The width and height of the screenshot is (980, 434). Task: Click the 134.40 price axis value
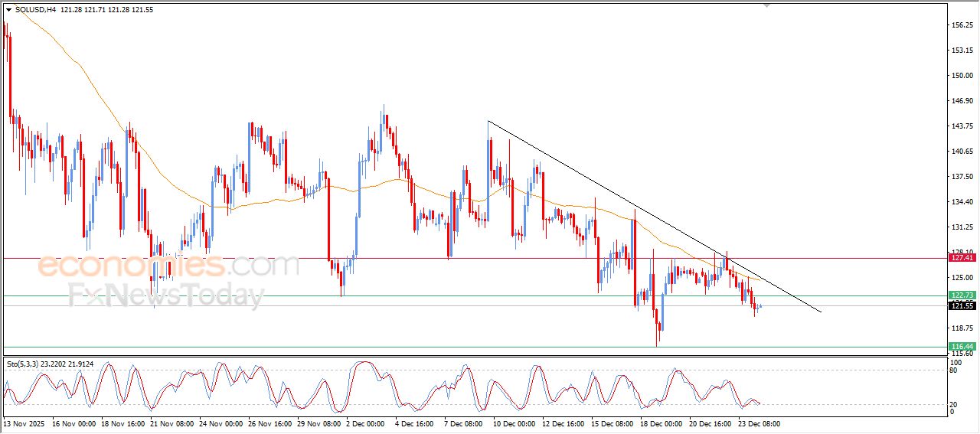pos(962,202)
